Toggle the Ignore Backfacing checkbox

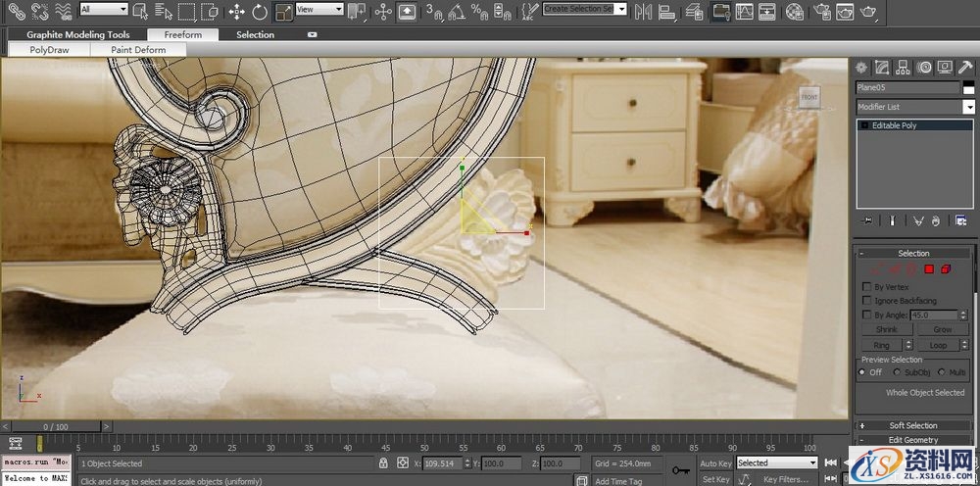(866, 301)
